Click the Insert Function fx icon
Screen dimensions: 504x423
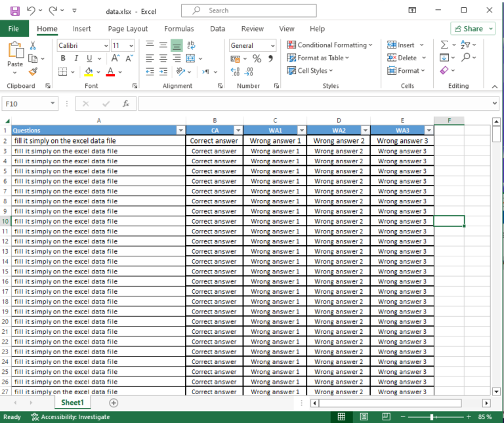pos(125,104)
